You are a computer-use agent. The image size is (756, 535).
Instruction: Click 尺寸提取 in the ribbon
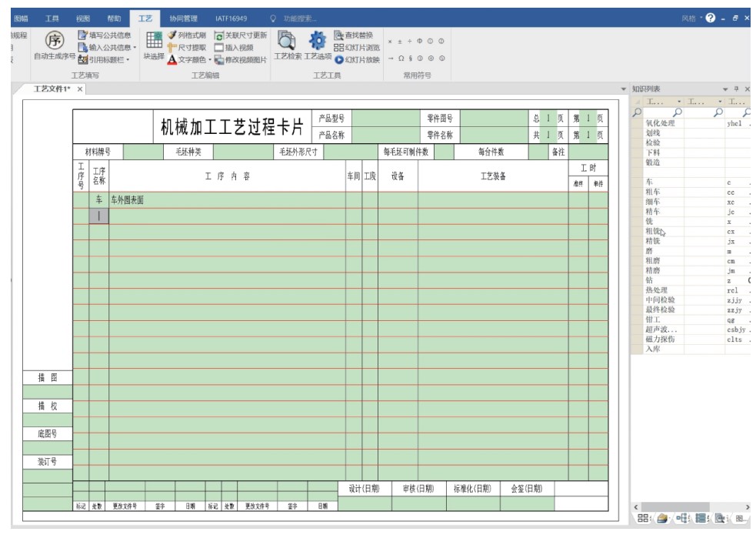click(187, 47)
